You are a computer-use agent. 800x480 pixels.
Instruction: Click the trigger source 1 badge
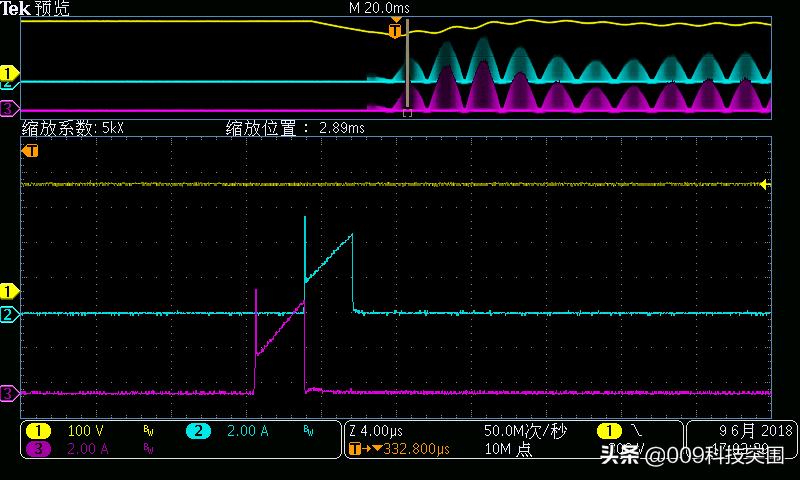tap(609, 431)
